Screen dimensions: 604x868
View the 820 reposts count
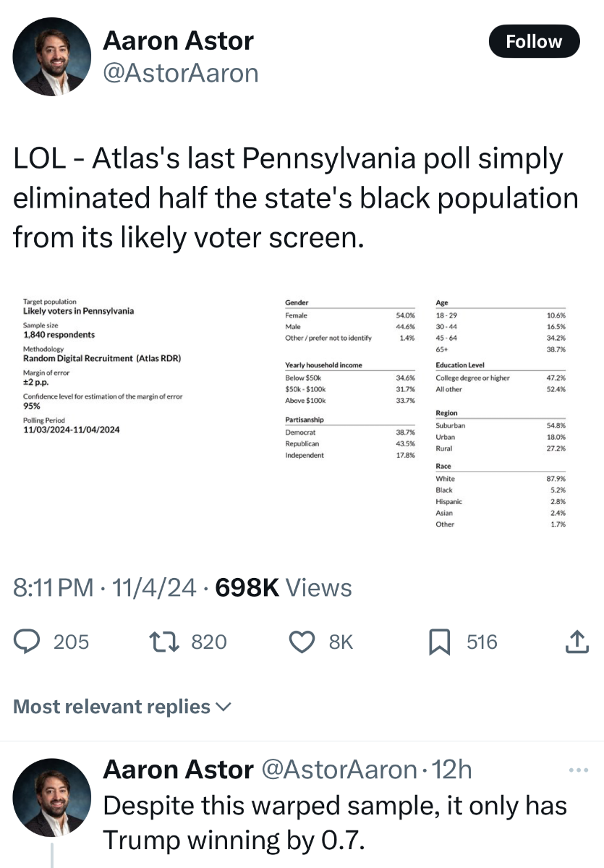pyautogui.click(x=208, y=642)
